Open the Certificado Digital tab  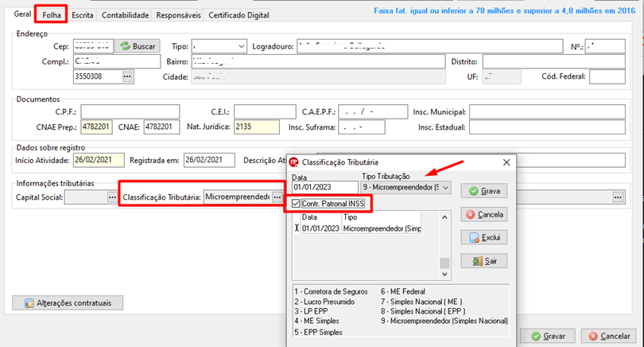(x=239, y=15)
